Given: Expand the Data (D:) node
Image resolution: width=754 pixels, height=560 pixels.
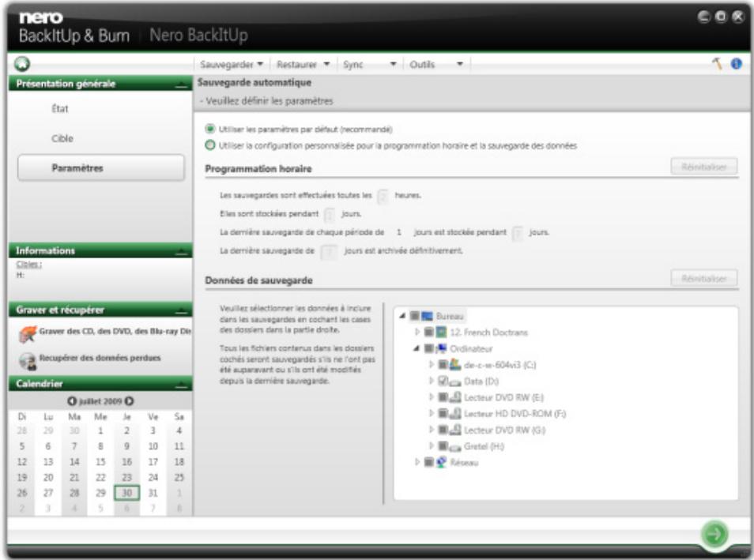Looking at the screenshot, I should (x=431, y=381).
